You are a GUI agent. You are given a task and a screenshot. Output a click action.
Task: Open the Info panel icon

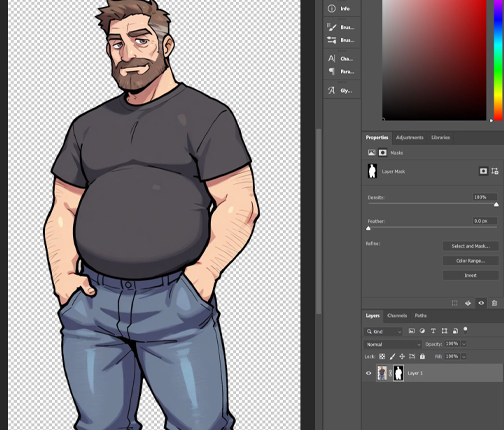coord(332,9)
